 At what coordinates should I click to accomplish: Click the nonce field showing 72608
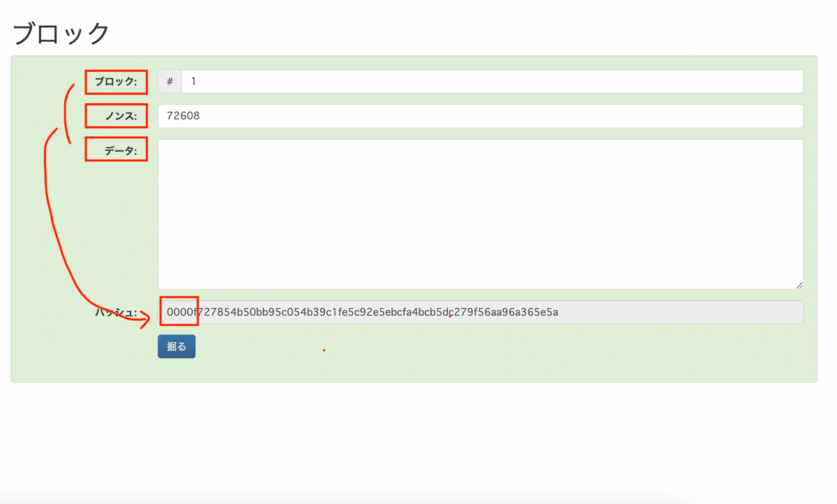pyautogui.click(x=481, y=116)
